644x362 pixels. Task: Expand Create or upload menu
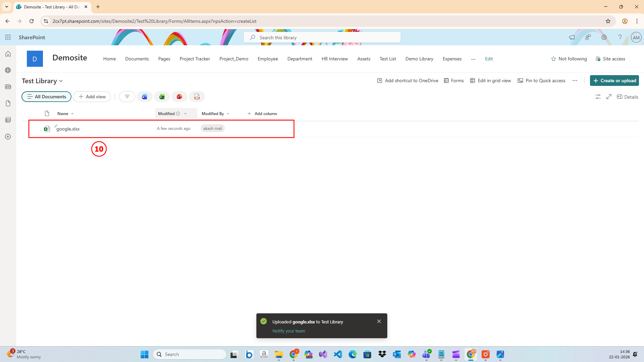614,81
